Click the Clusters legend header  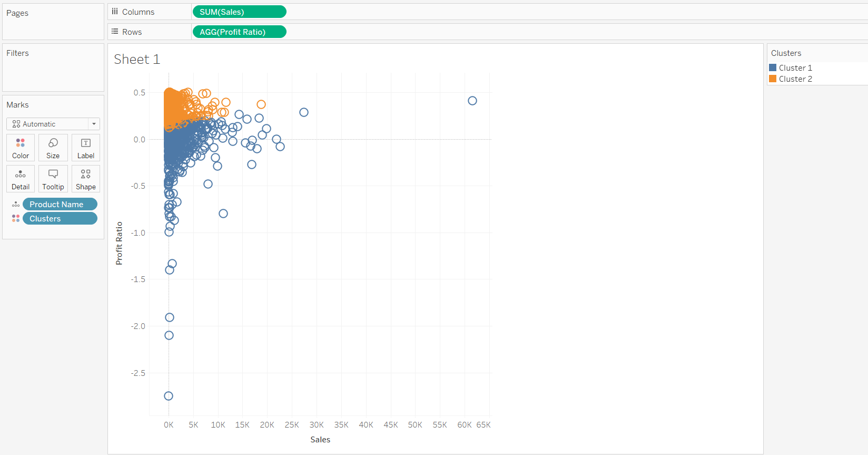pyautogui.click(x=786, y=53)
